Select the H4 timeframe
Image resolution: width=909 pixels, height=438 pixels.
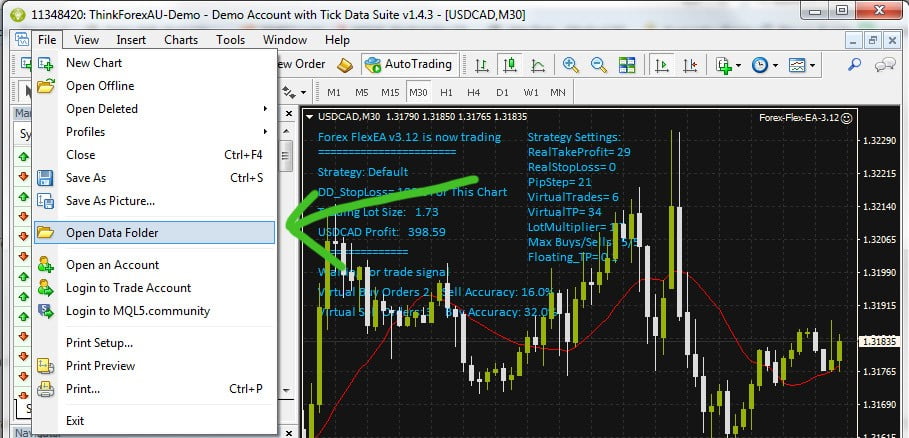pyautogui.click(x=474, y=93)
